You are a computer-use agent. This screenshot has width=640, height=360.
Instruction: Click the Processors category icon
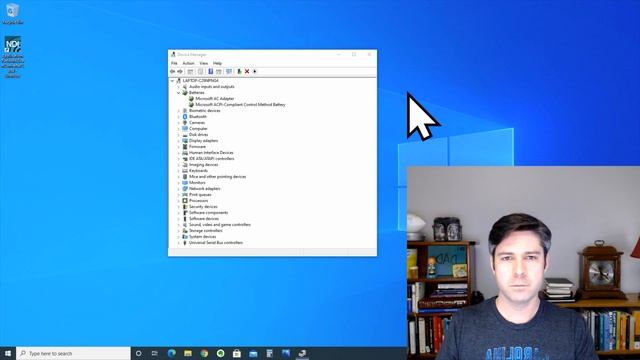(185, 200)
